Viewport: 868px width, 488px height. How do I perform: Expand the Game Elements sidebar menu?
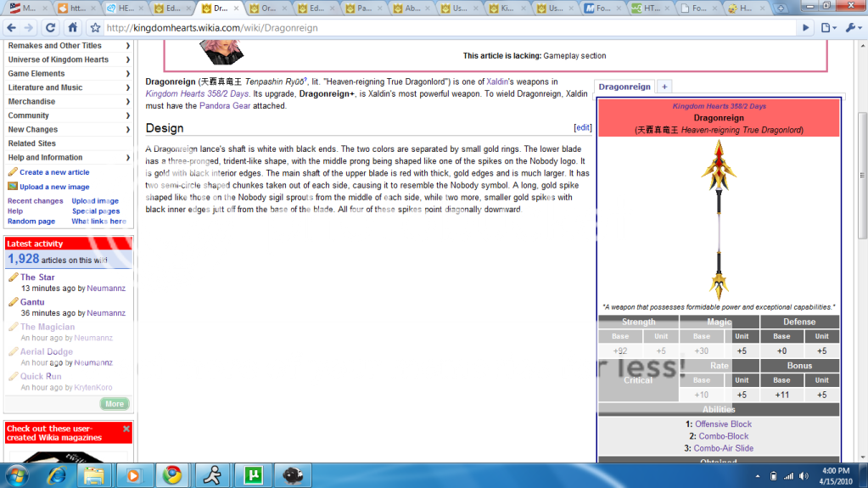(x=127, y=74)
